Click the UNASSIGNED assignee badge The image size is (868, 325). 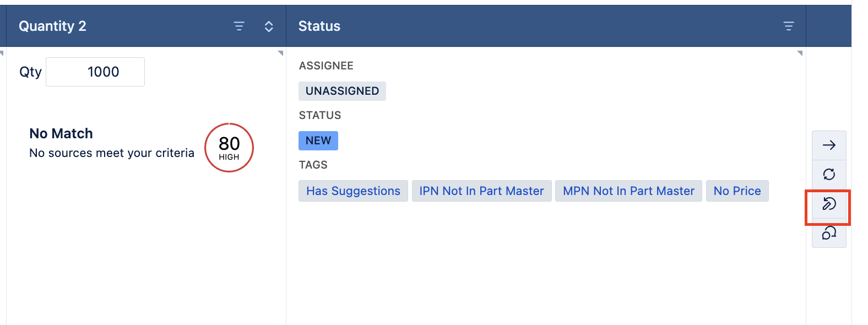[342, 91]
